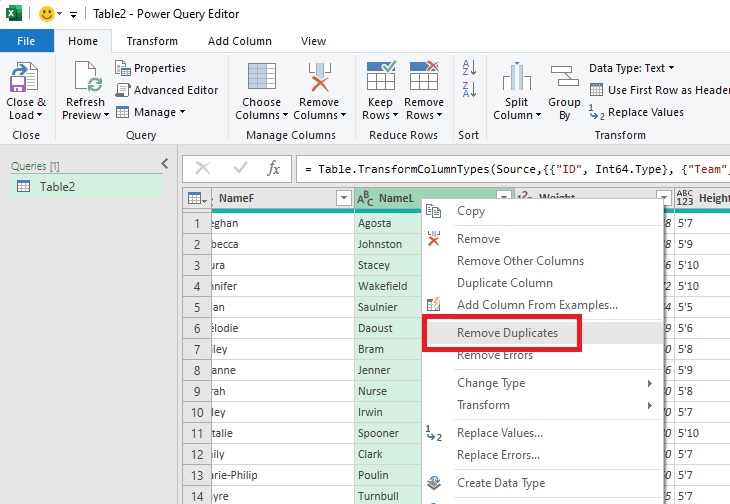Switch to the Home tab
Image resolution: width=730 pixels, height=504 pixels.
point(83,41)
